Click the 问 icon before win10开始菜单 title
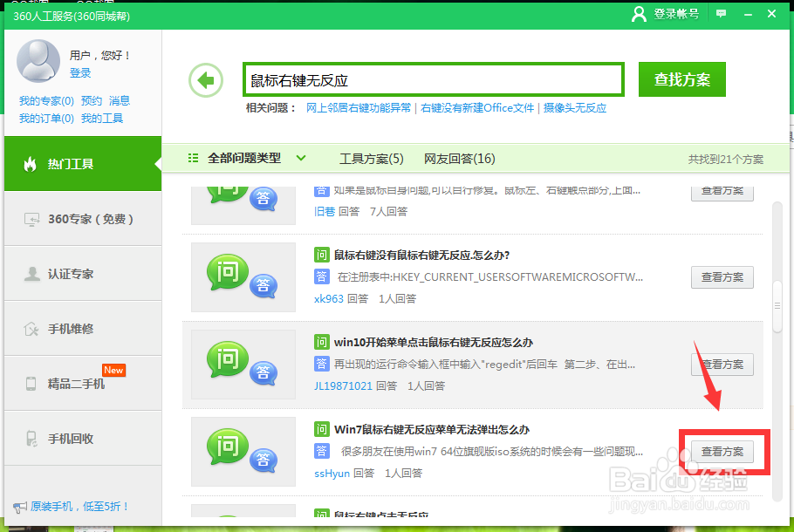 322,342
